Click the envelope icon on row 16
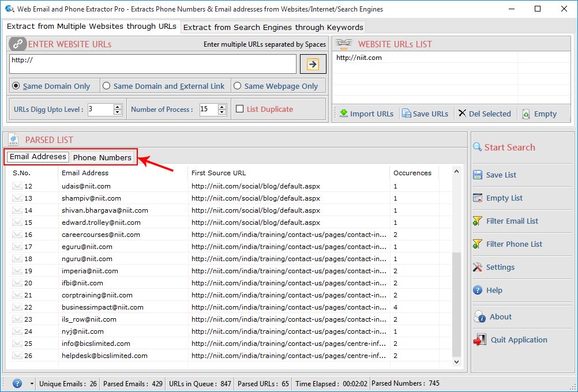578x392 pixels. point(17,234)
